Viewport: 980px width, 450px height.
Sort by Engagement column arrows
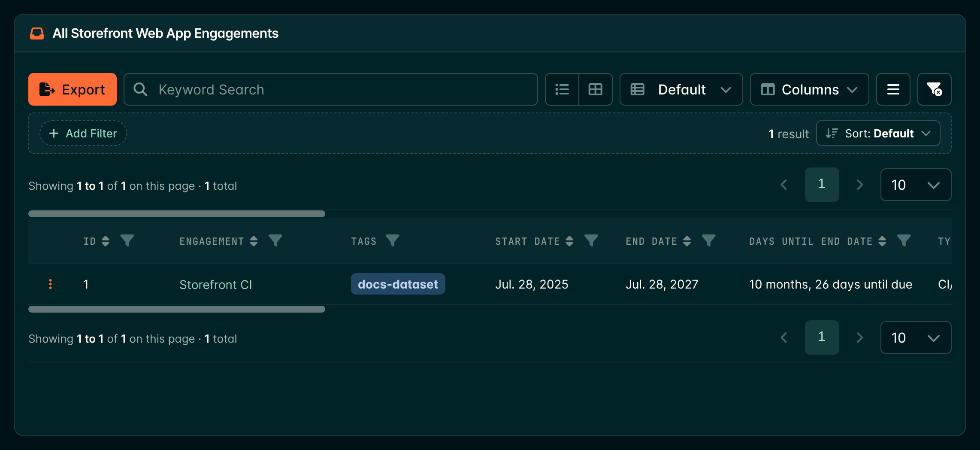254,241
